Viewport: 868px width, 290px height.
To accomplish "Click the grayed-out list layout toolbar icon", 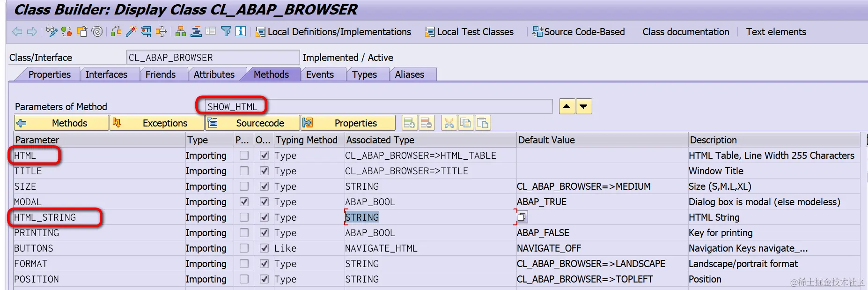I will [x=211, y=31].
